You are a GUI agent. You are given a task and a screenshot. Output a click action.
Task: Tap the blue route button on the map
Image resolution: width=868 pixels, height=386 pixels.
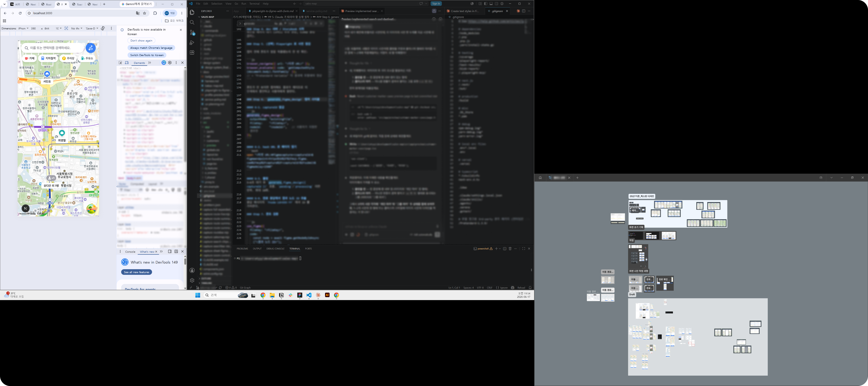pos(90,48)
